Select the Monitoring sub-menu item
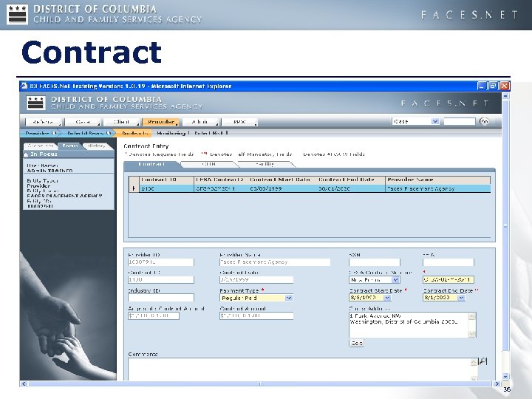This screenshot has height=399, width=532. click(x=171, y=133)
